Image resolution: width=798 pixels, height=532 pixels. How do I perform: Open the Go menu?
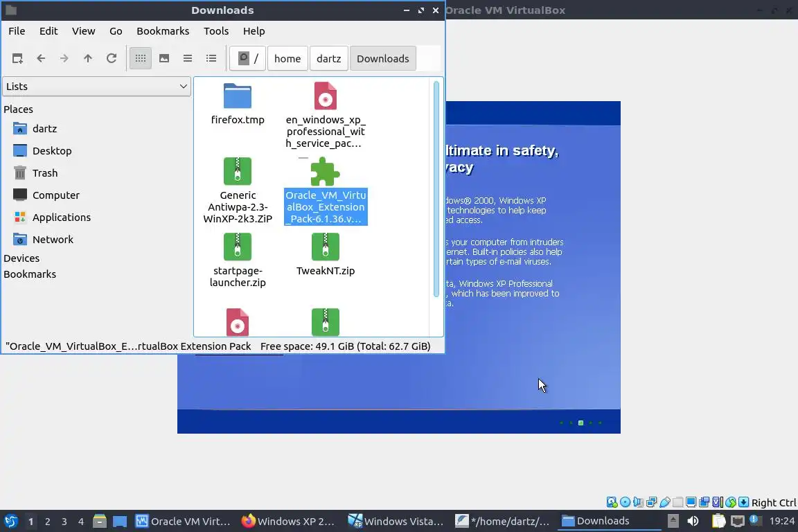coord(116,31)
